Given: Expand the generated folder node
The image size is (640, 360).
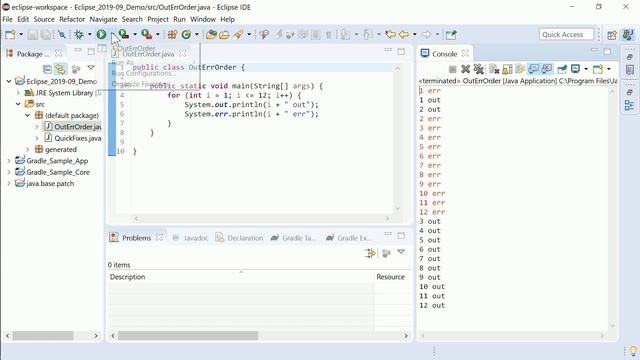Looking at the screenshot, I should [28, 149].
